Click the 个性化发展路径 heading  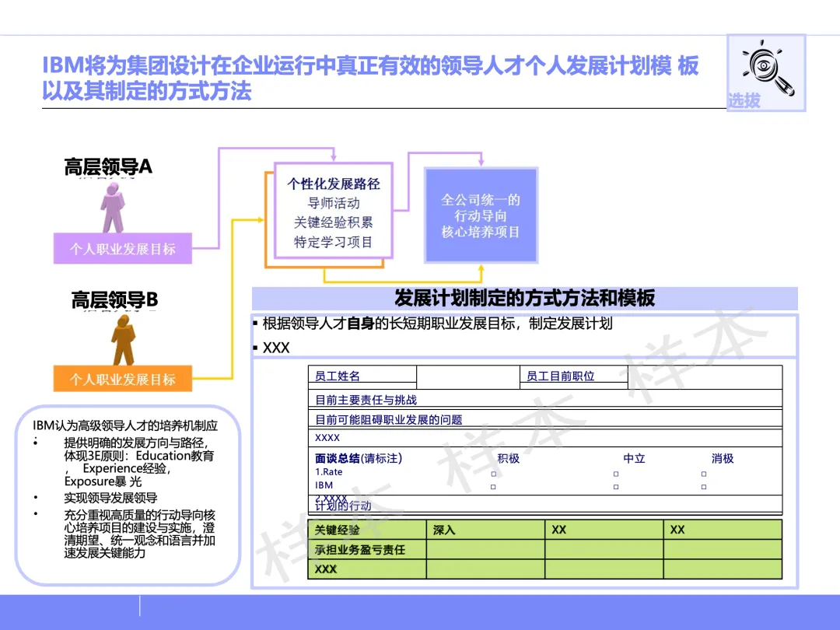coord(333,184)
